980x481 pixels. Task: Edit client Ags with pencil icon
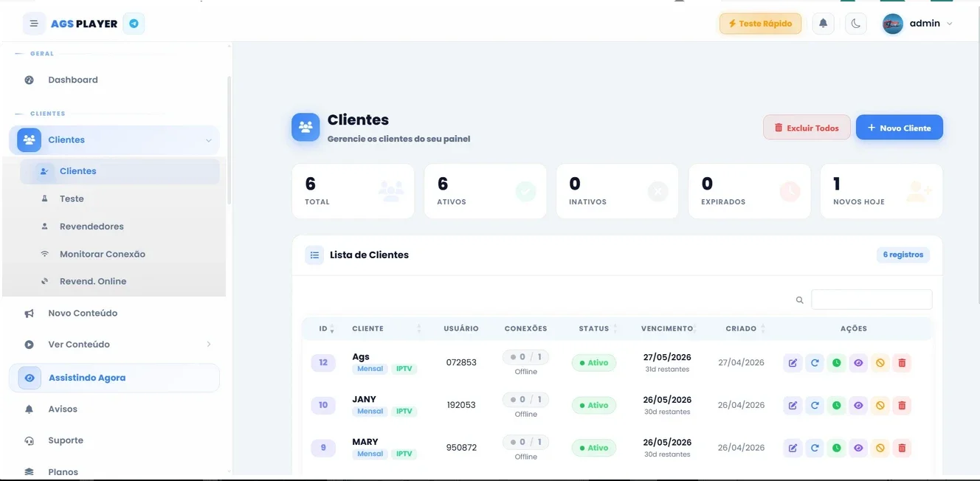[x=793, y=363]
